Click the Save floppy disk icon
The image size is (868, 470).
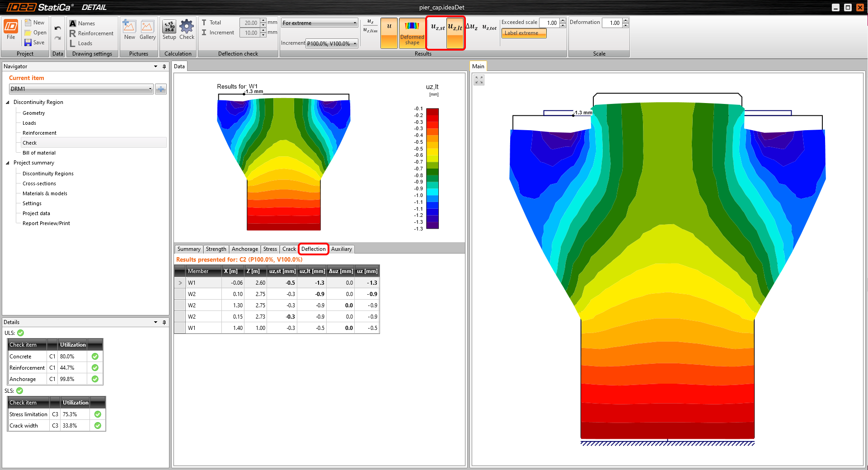coord(28,42)
